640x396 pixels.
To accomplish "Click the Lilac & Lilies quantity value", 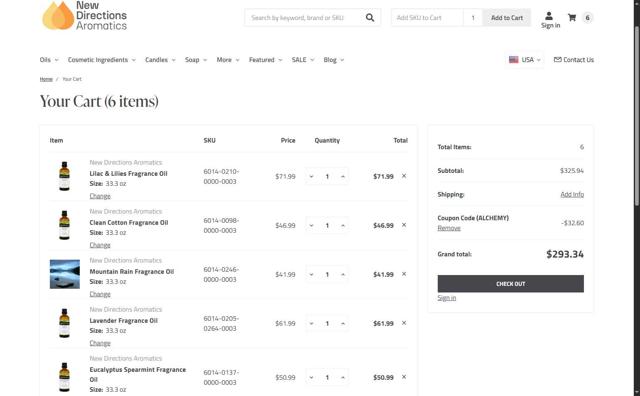I will [x=327, y=176].
